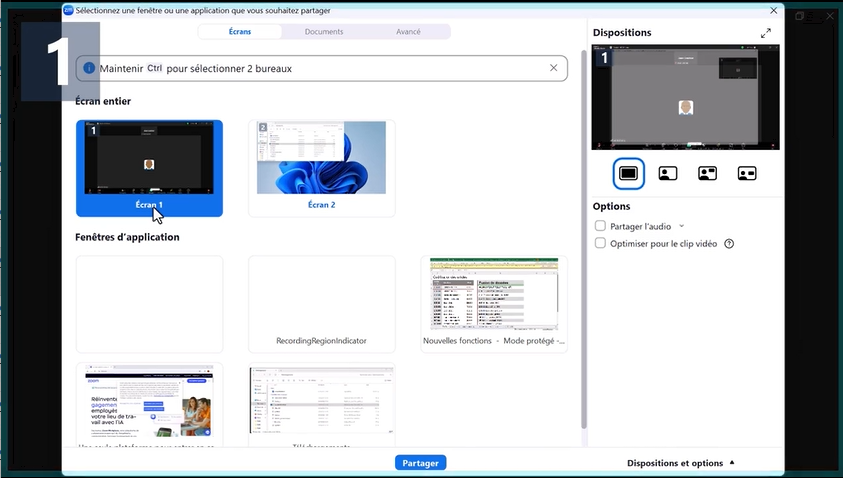Image resolution: width=843 pixels, height=478 pixels.
Task: Dismiss the Maintenir Ctrl info banner
Action: [553, 68]
